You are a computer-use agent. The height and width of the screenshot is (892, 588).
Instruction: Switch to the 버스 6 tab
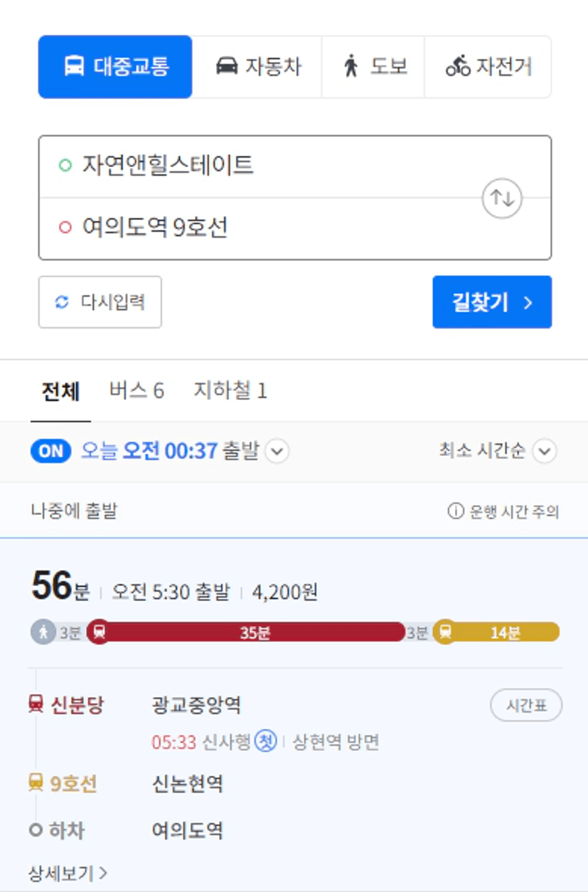click(137, 391)
